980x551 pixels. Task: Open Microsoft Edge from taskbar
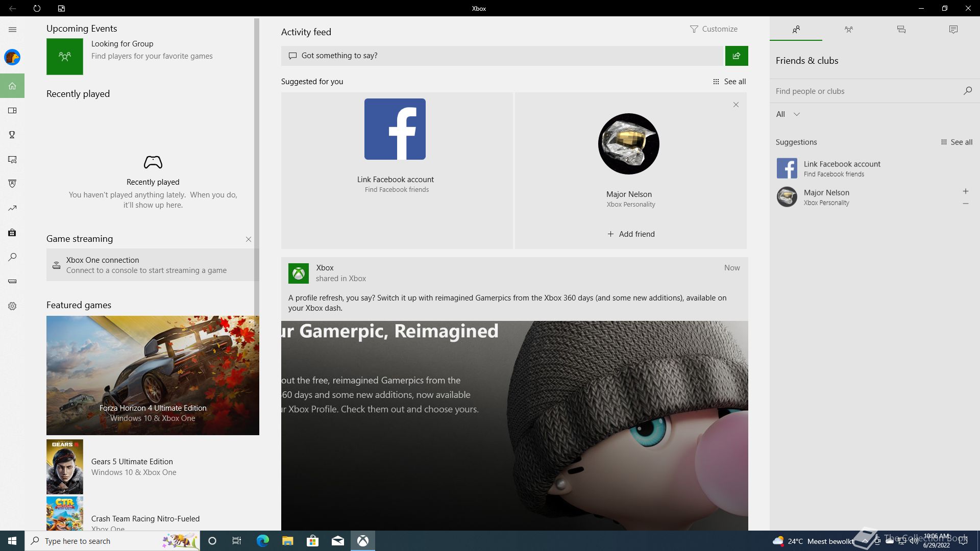[x=262, y=541]
